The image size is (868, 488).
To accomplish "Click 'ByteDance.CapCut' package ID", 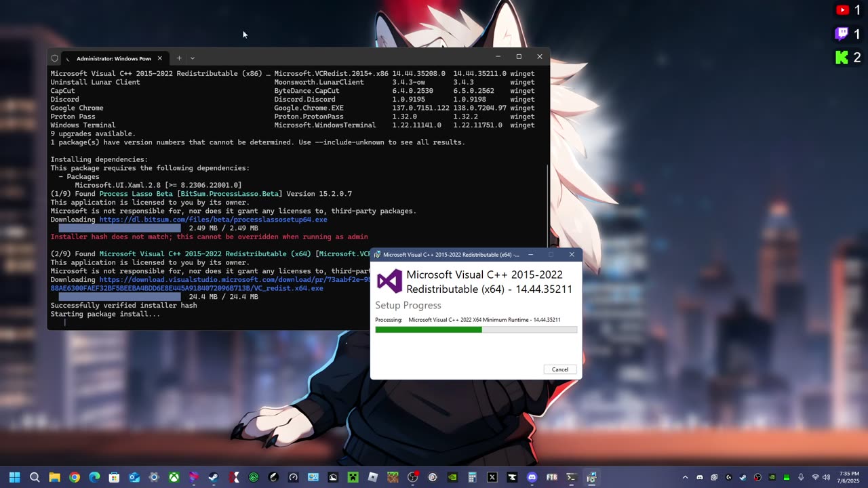I will [x=307, y=91].
